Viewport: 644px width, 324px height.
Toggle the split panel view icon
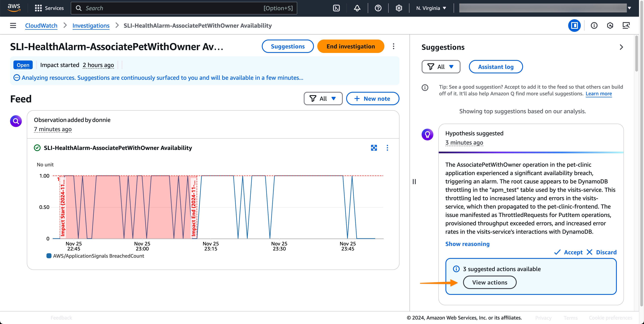tap(574, 25)
